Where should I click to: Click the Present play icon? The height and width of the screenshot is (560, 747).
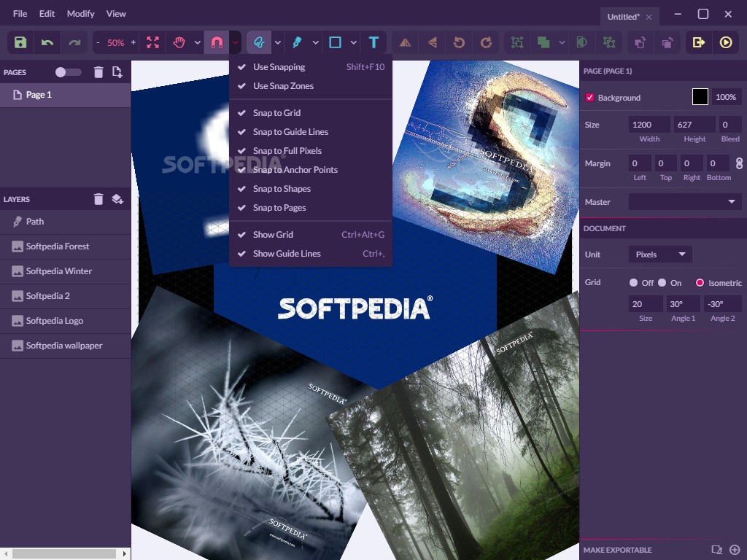point(726,42)
